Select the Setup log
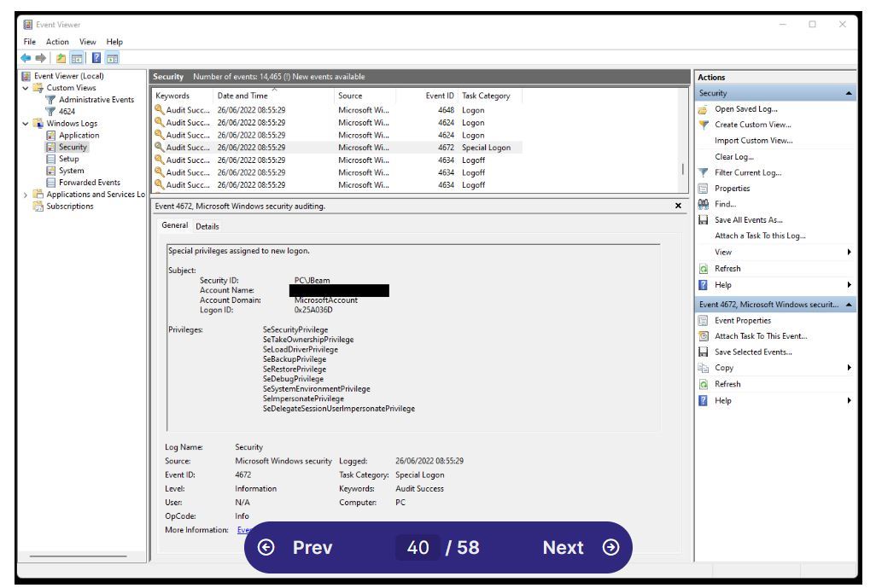This screenshot has width=876, height=588. [x=68, y=159]
